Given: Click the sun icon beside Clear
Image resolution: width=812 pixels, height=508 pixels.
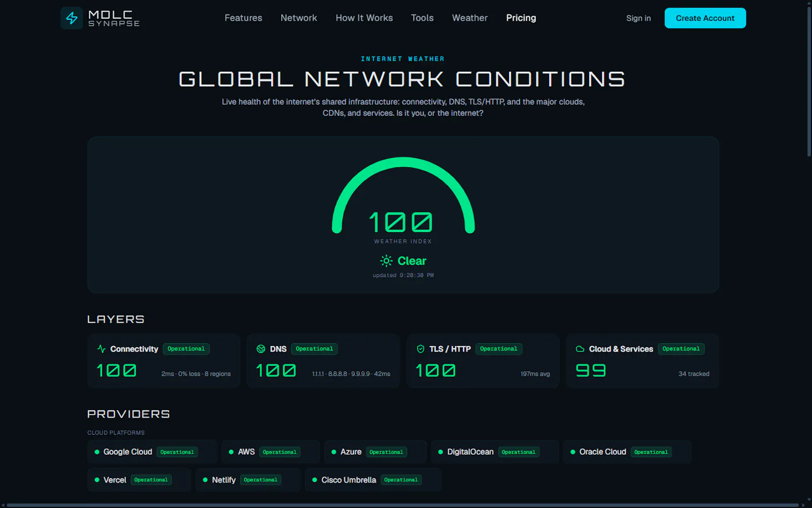Looking at the screenshot, I should (x=386, y=261).
